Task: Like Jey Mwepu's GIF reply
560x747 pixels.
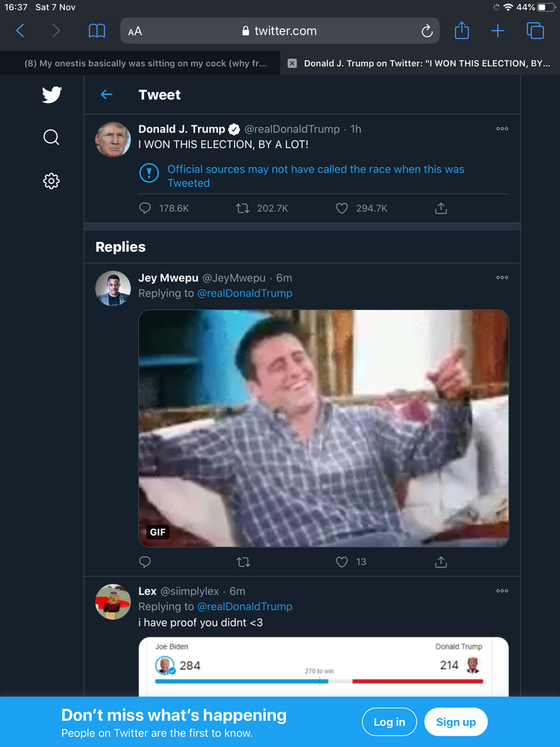Action: [x=342, y=562]
